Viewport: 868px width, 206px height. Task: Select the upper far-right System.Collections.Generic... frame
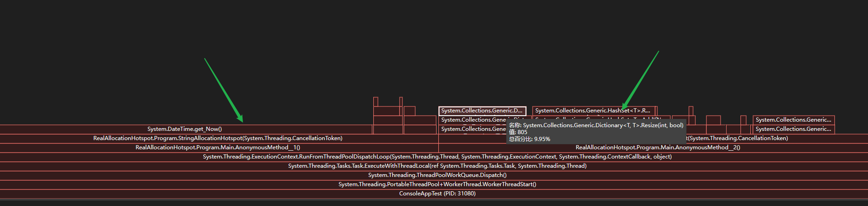[793, 120]
